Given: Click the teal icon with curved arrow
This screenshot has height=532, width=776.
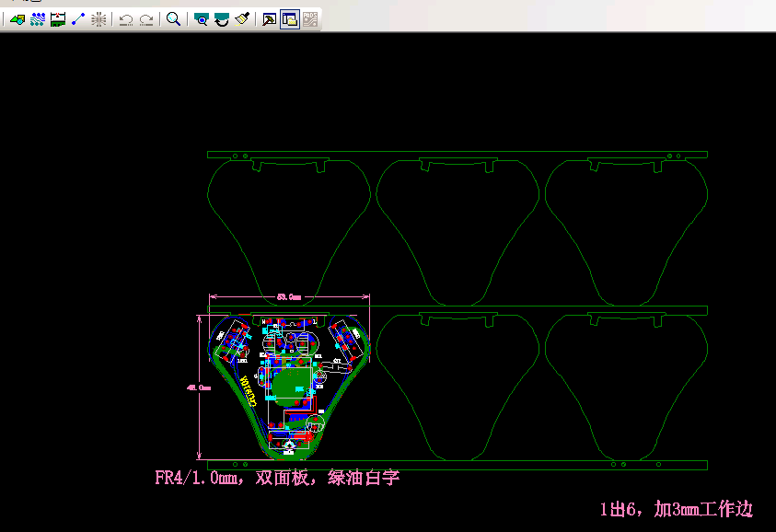Looking at the screenshot, I should pyautogui.click(x=221, y=18).
